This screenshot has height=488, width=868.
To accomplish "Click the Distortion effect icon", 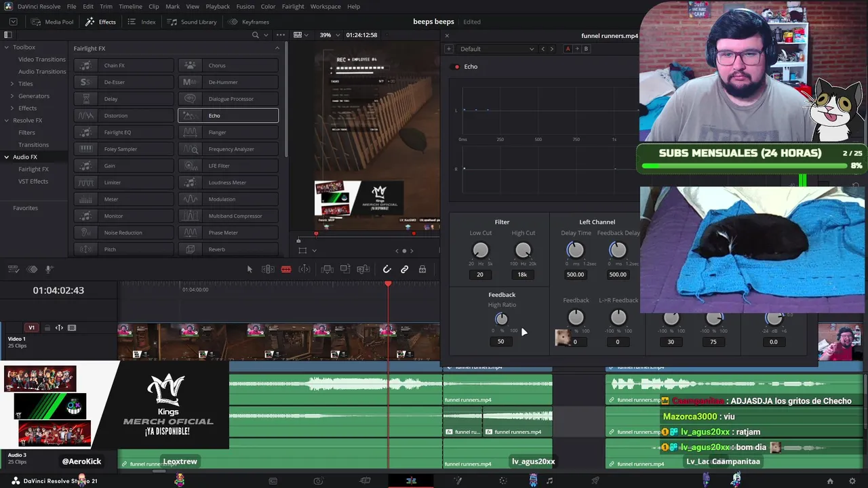I will [85, 116].
